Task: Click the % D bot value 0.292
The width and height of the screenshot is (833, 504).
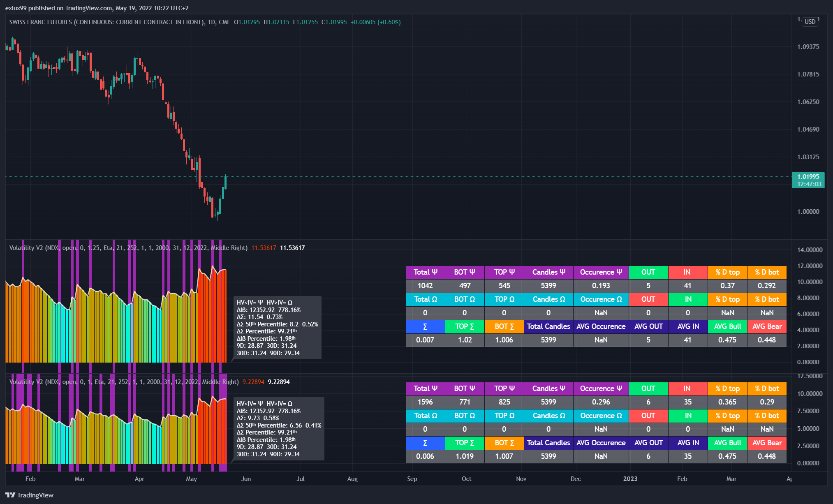Action: pos(767,286)
